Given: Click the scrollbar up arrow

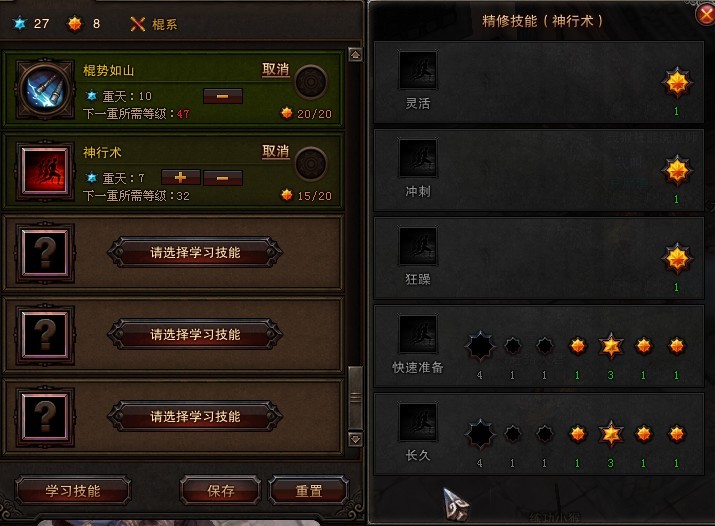Looking at the screenshot, I should (355, 55).
